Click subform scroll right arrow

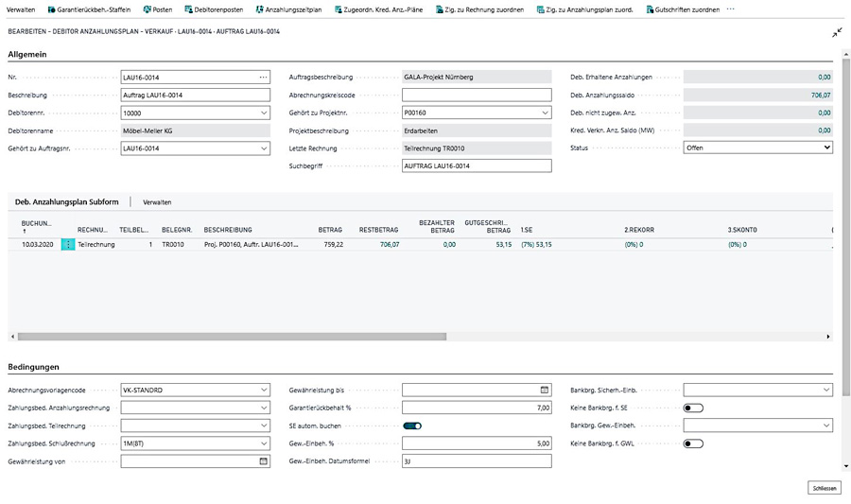tap(828, 337)
